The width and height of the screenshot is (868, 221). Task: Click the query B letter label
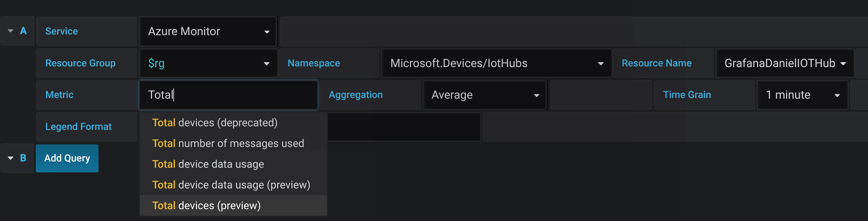23,158
